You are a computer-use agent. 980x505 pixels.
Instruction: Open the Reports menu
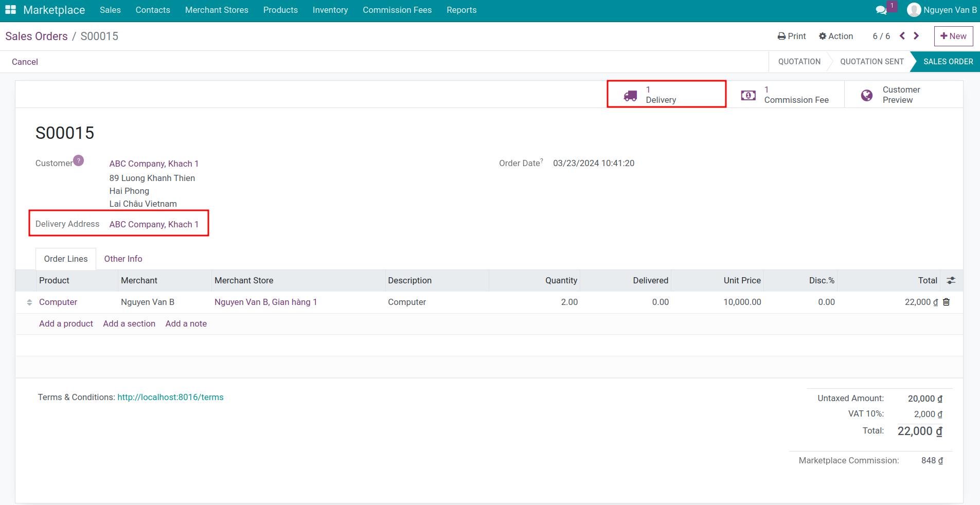coord(461,10)
